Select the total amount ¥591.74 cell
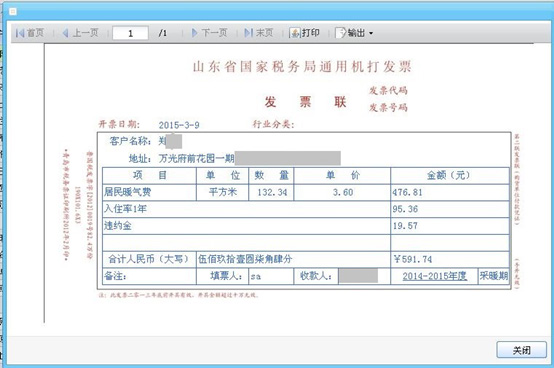Image resolution: width=554 pixels, height=368 pixels. point(450,260)
